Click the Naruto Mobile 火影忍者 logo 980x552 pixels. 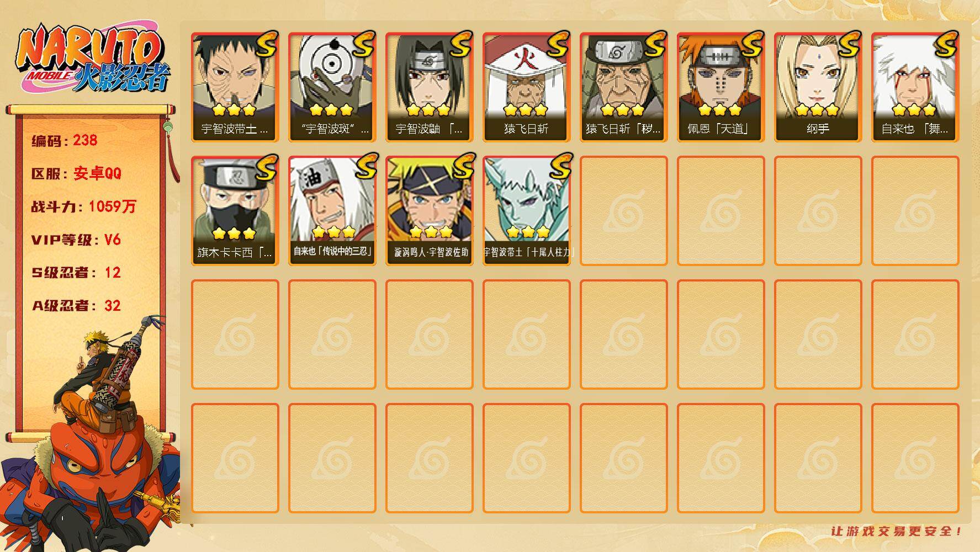coord(93,60)
